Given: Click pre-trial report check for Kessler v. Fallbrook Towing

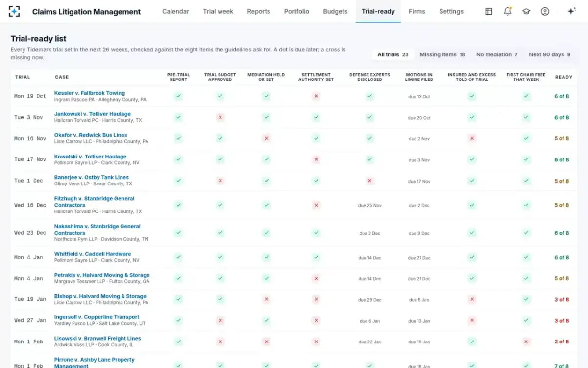Looking at the screenshot, I should click(x=178, y=96).
